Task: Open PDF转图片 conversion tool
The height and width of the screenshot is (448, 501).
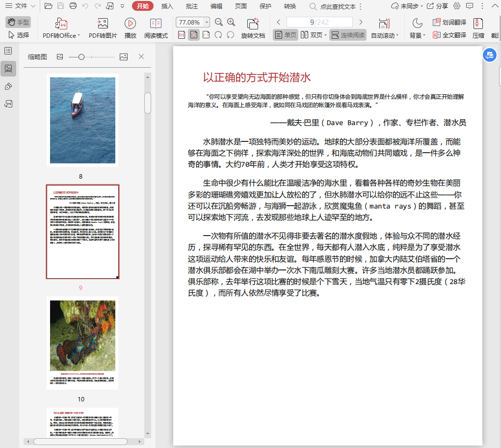Action: pos(103,28)
